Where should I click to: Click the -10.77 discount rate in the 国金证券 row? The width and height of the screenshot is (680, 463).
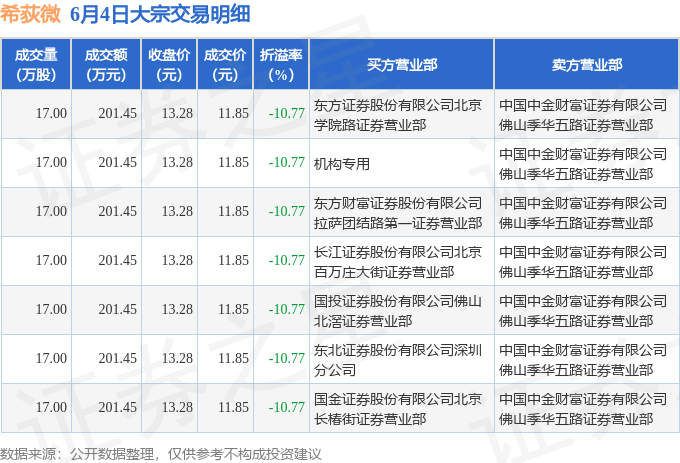(287, 408)
